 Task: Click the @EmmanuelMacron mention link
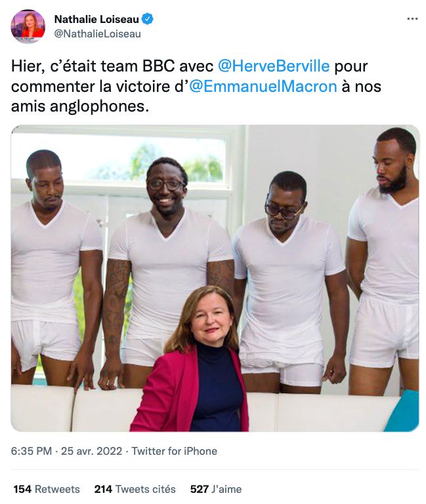(263, 87)
